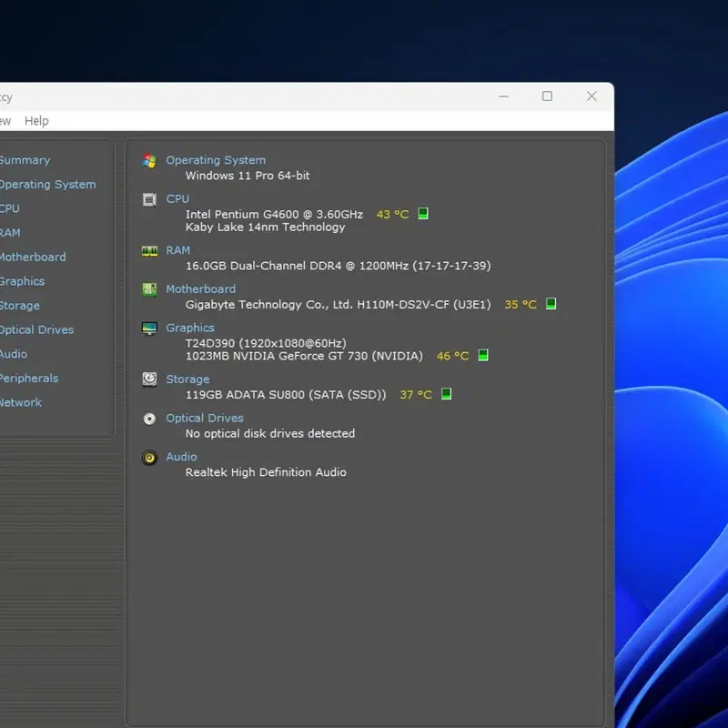
Task: Open Network in the sidebar
Action: click(20, 402)
